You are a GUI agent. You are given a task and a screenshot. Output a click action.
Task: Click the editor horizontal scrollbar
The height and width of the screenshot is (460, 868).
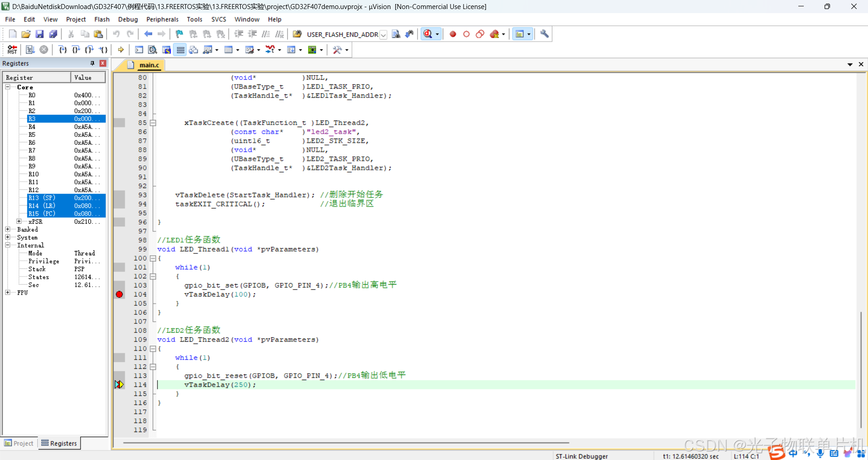346,443
